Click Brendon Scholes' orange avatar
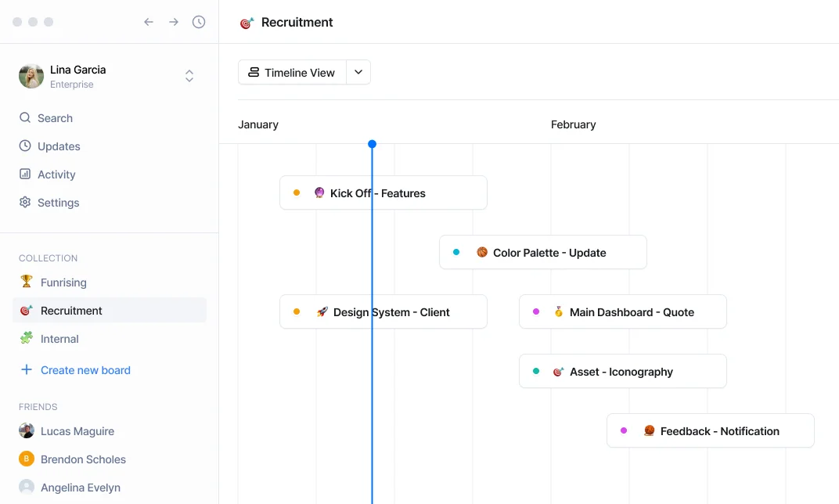Viewport: 839px width, 504px height. click(27, 459)
